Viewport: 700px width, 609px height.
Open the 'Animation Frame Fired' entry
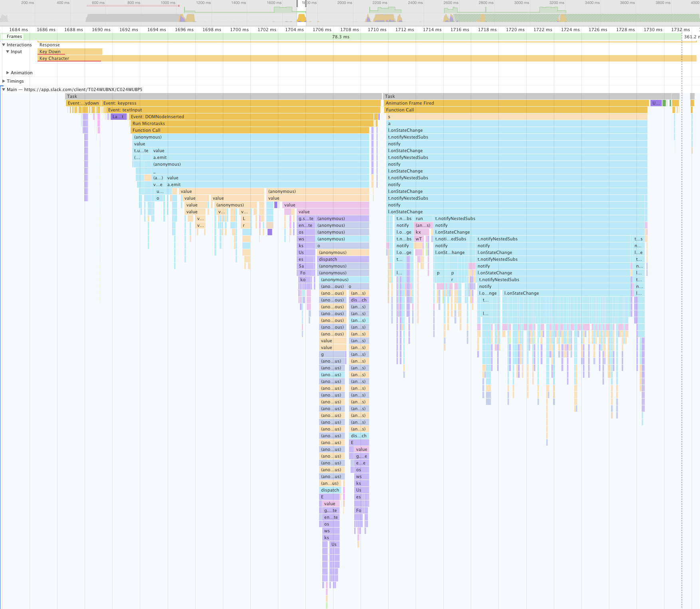click(515, 103)
